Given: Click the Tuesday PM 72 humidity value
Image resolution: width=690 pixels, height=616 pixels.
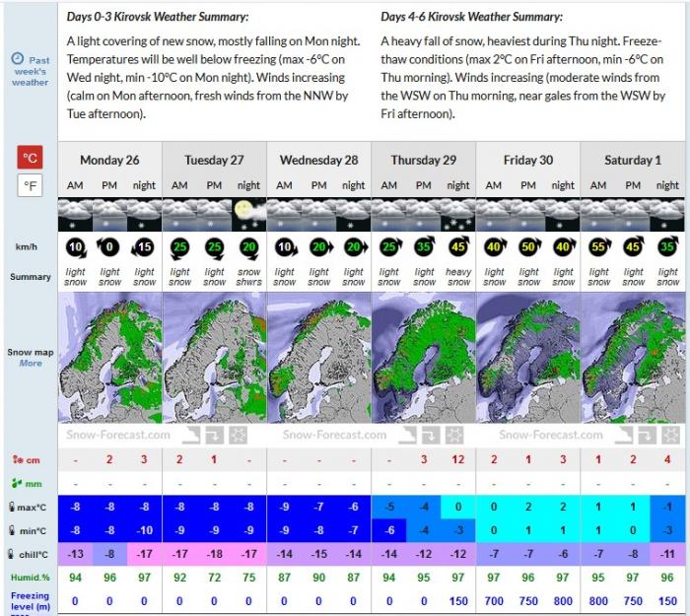Looking at the screenshot, I should click(214, 578).
